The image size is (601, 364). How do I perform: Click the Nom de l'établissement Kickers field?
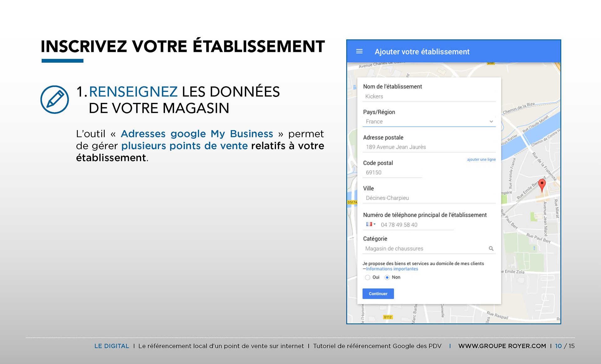(429, 97)
